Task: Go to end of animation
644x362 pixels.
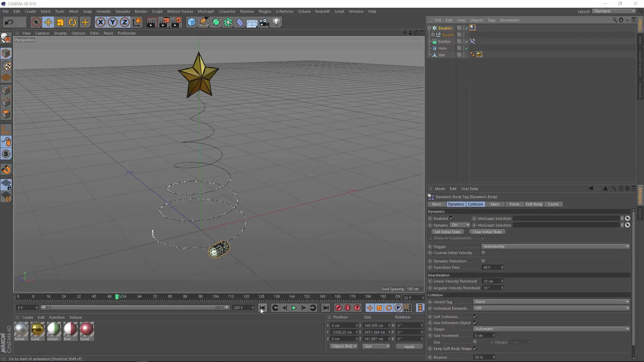Action: (326, 308)
